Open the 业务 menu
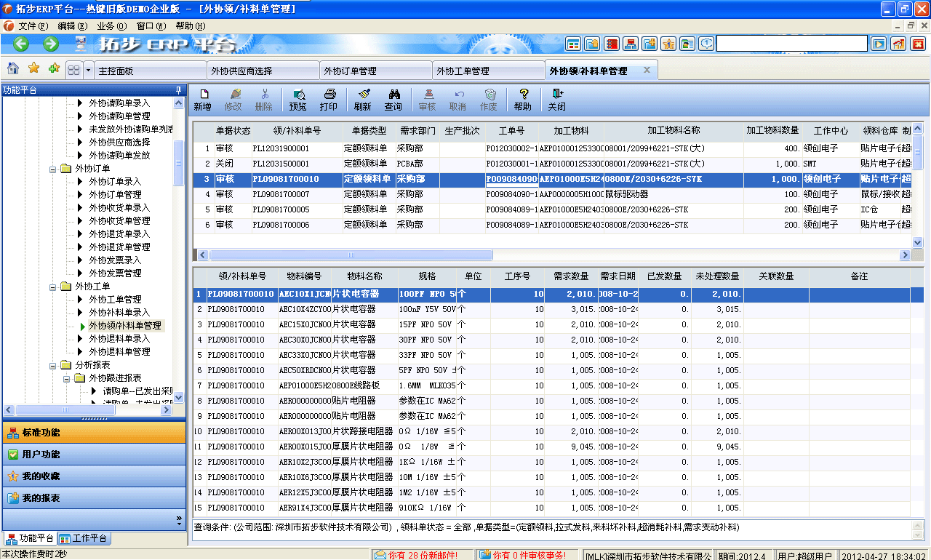 click(111, 25)
